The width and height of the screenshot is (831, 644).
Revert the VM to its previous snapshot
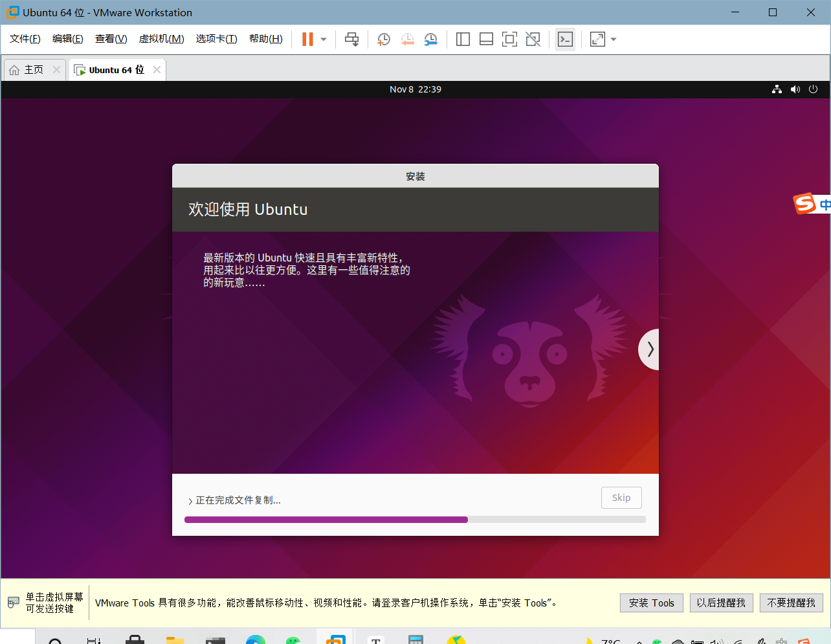click(407, 39)
